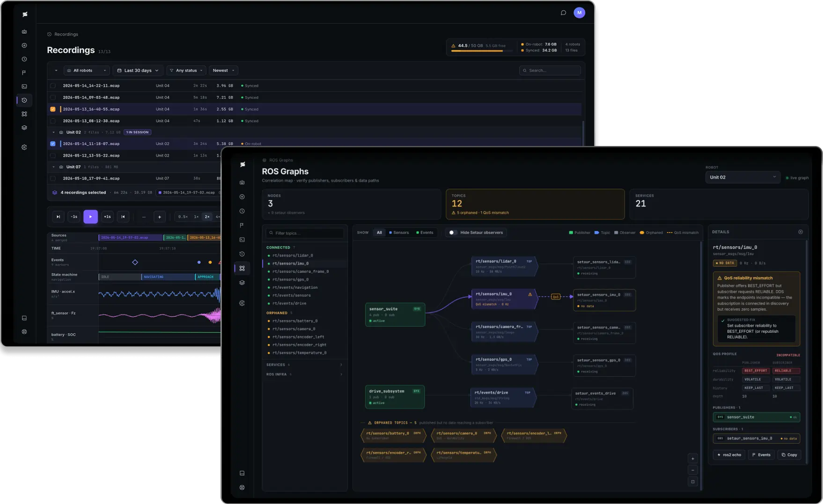The image size is (823, 504).
Task: Open flag icon in ROS Graphs sidebar
Action: click(x=242, y=226)
